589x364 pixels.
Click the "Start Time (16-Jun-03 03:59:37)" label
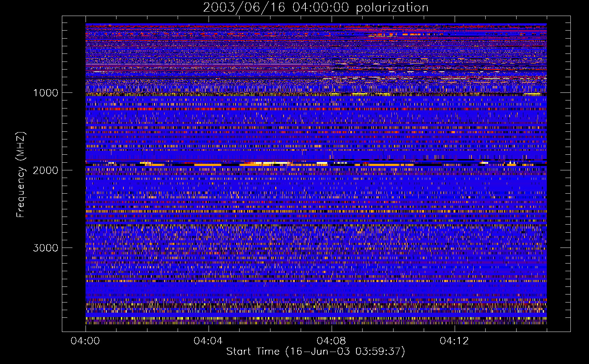point(316,352)
